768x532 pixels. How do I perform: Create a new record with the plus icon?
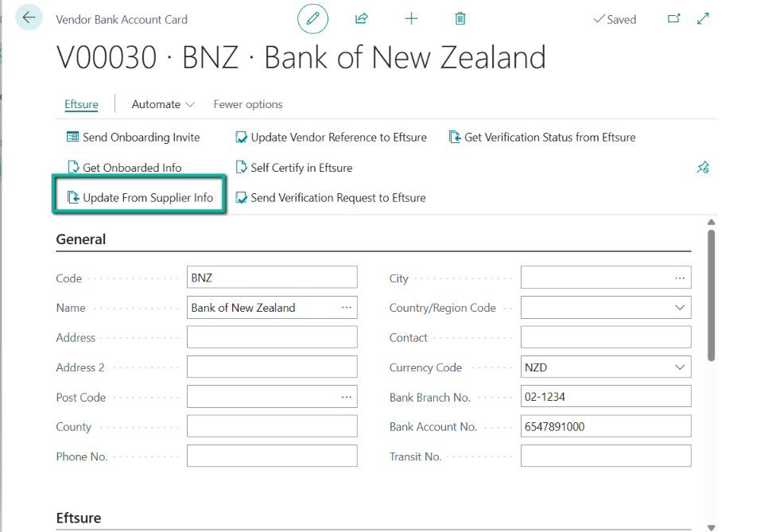412,18
